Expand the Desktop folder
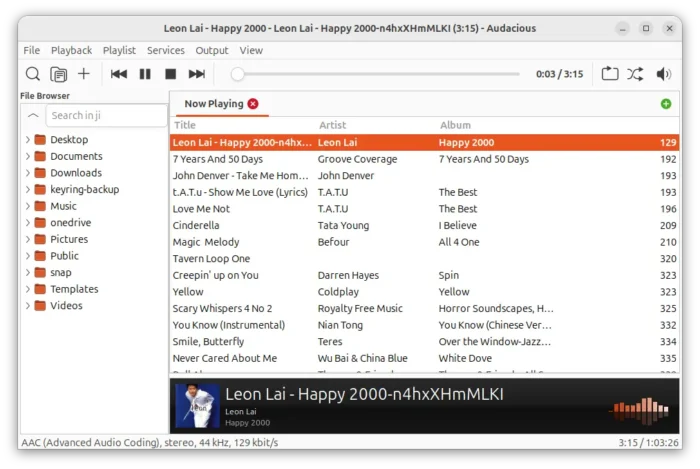700x469 pixels. pyautogui.click(x=28, y=140)
